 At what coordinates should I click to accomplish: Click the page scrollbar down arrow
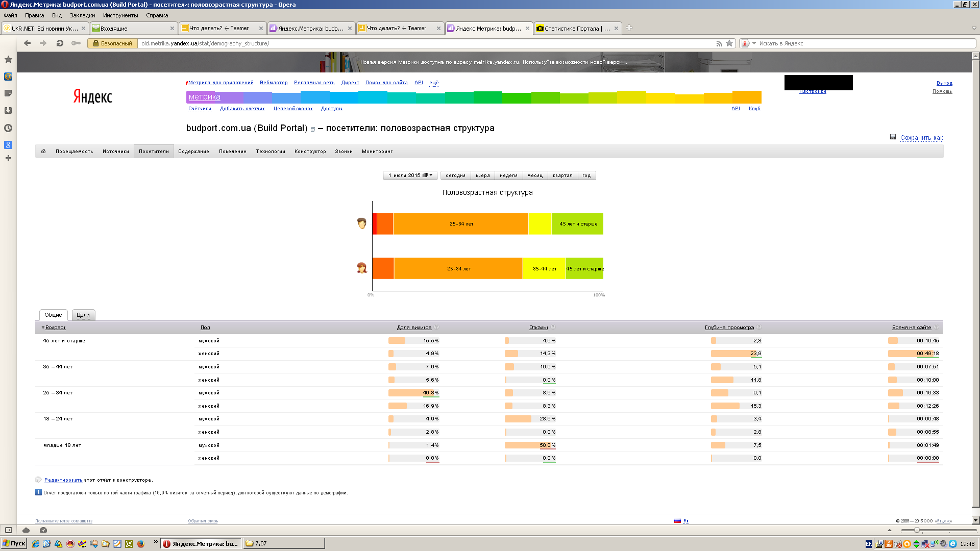point(975,520)
